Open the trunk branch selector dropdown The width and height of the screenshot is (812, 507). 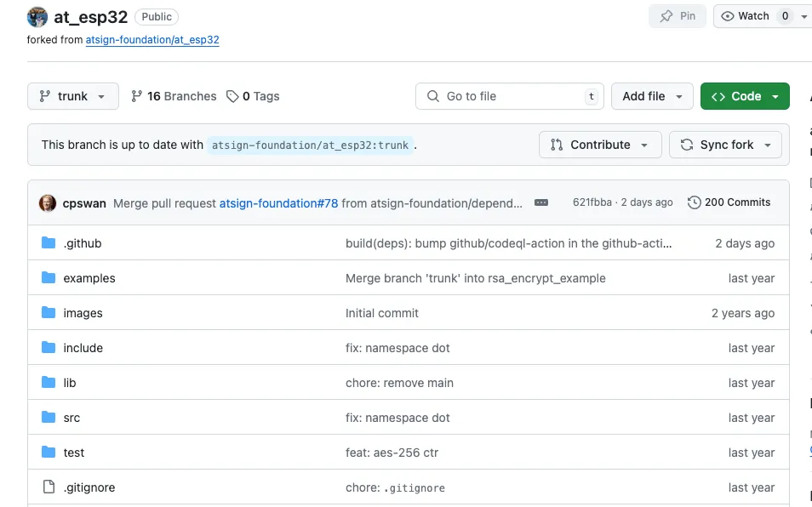click(x=73, y=96)
